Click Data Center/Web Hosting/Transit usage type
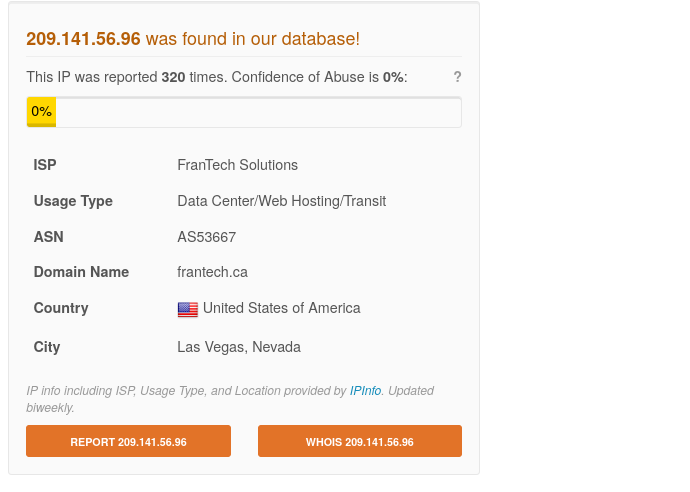 (282, 201)
